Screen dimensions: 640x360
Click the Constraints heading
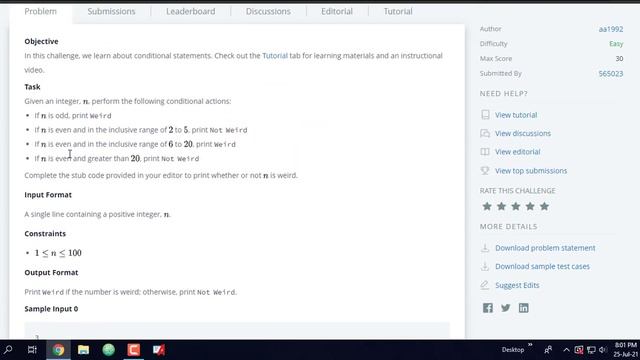click(x=45, y=234)
